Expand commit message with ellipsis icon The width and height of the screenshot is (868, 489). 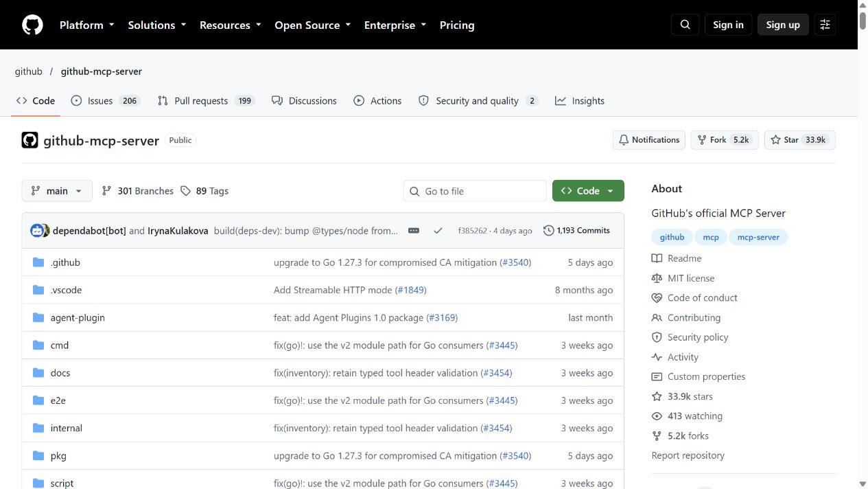(414, 231)
